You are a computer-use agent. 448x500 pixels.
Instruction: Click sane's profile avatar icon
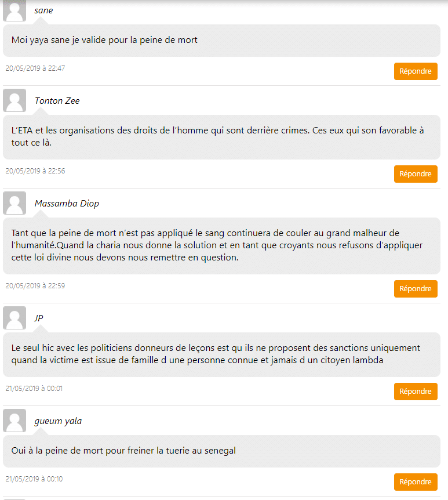(14, 11)
